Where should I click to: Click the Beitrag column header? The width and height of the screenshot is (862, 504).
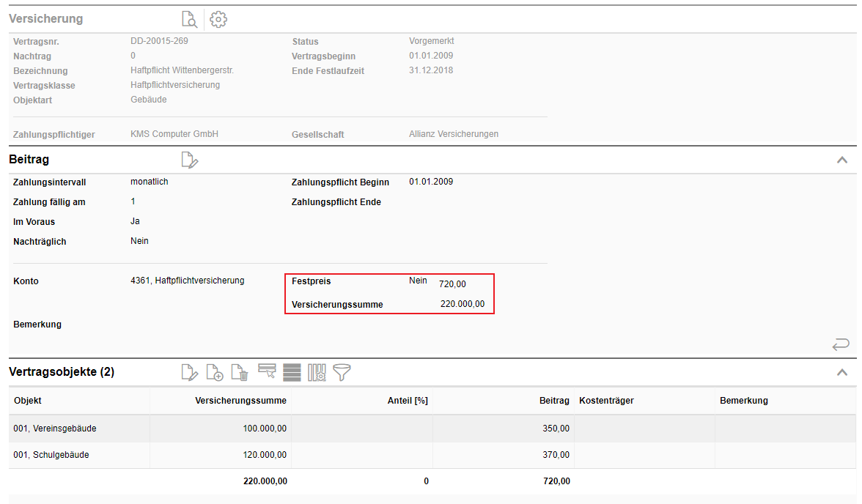[x=554, y=401]
